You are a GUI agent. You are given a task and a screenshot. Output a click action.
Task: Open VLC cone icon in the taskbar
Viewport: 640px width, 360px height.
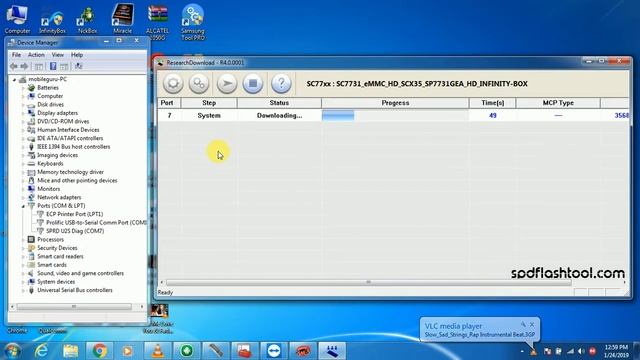click(158, 351)
